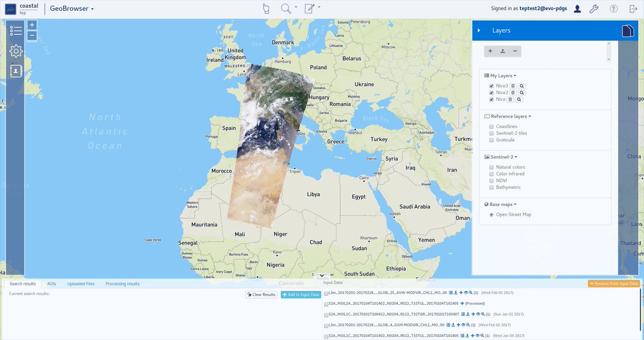Enable the NDVI layer
The image size is (644, 340).
point(492,181)
